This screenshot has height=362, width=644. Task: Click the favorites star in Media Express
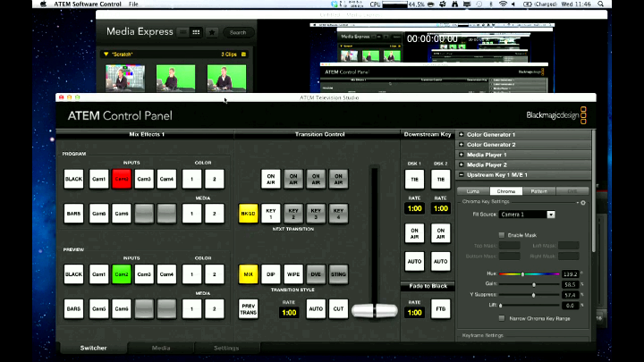pos(212,32)
